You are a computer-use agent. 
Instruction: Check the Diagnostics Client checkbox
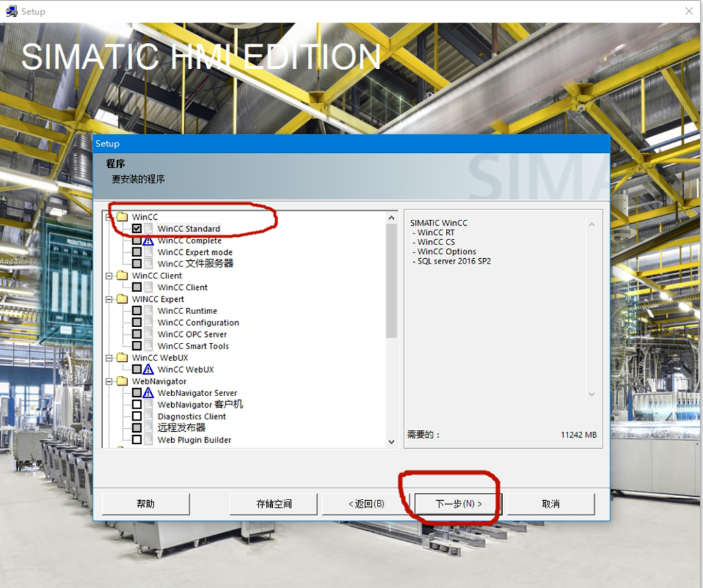[x=137, y=416]
